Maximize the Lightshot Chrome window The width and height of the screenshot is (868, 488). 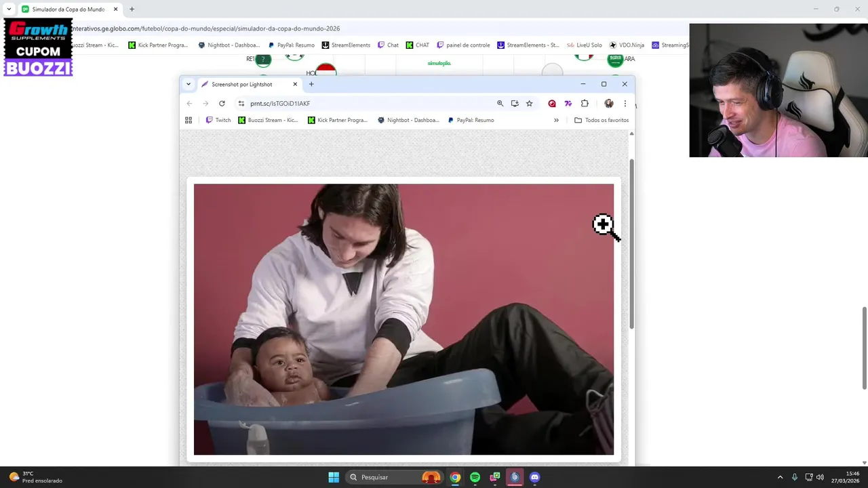click(x=604, y=84)
